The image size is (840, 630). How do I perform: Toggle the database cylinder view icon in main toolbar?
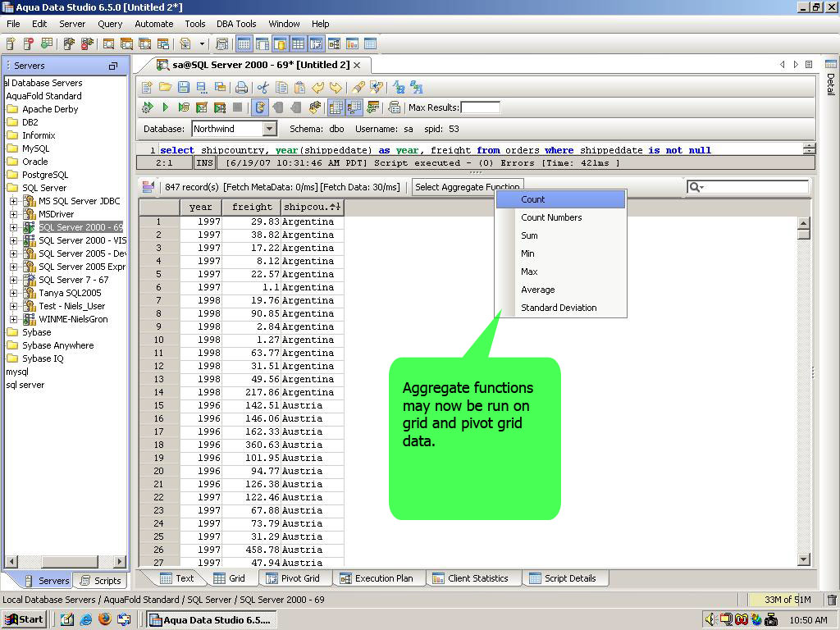coord(280,44)
